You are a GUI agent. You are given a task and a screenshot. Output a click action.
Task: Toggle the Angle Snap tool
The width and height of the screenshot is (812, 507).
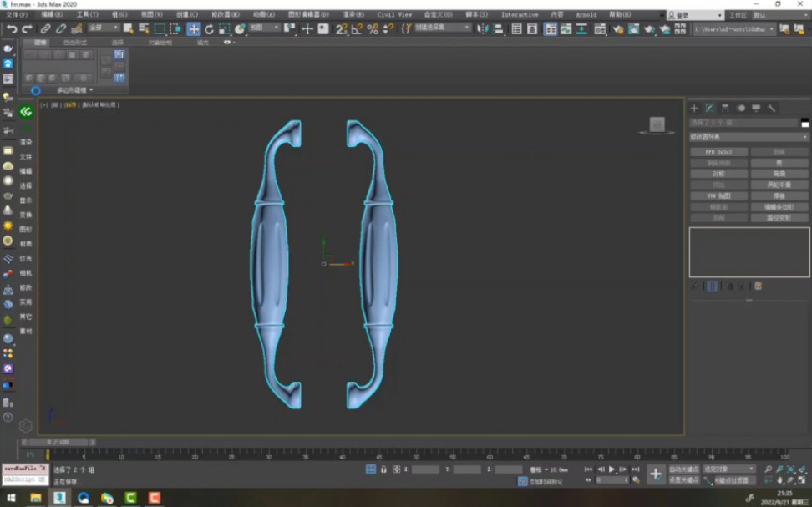click(x=357, y=29)
